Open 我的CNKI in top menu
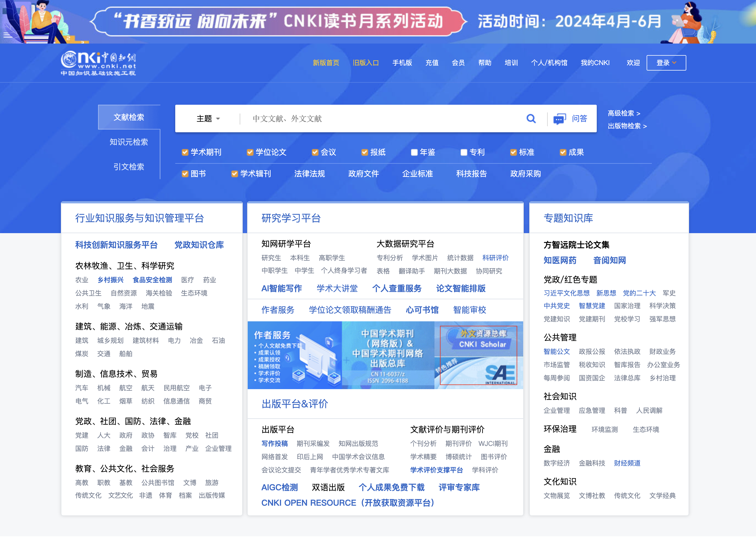The width and height of the screenshot is (756, 544). [x=595, y=63]
